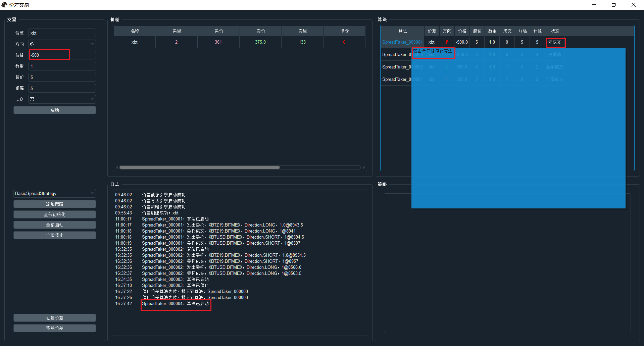Screen dimensions: 644x346
Task: Click the 创建价差 button
Action: (54, 318)
